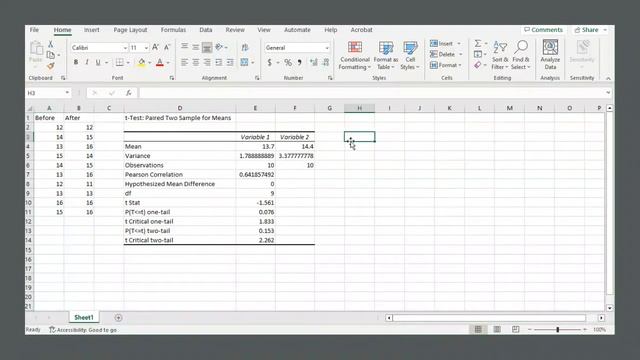
Task: Click Decrease Indent icon
Action: click(x=219, y=62)
